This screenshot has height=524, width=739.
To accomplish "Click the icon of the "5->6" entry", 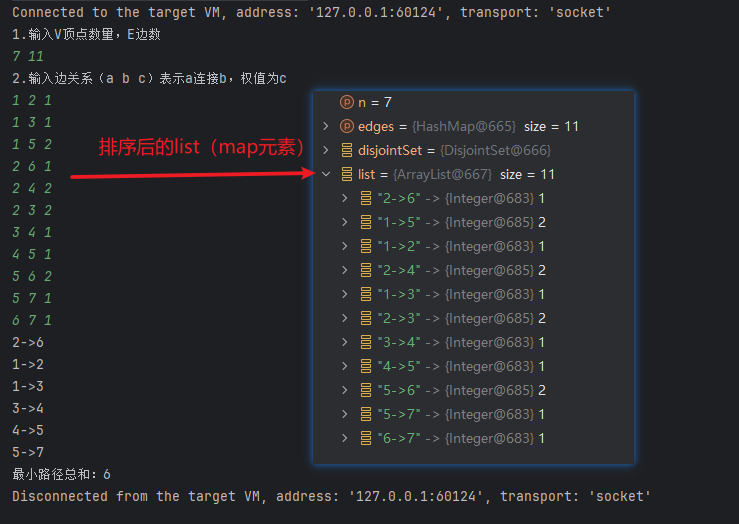I will 366,390.
